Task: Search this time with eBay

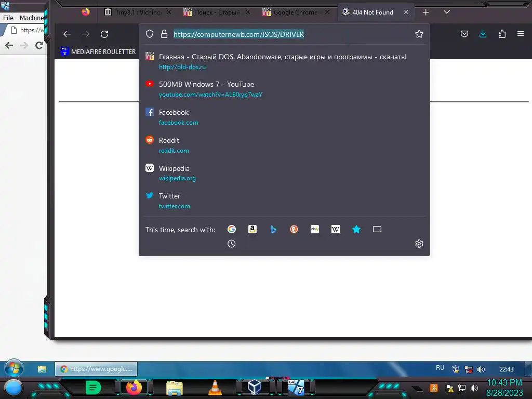Action: (314, 229)
